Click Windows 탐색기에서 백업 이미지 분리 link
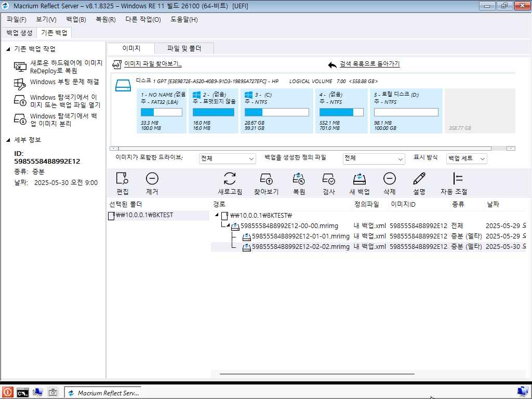The height and width of the screenshot is (399, 532). pyautogui.click(x=63, y=120)
